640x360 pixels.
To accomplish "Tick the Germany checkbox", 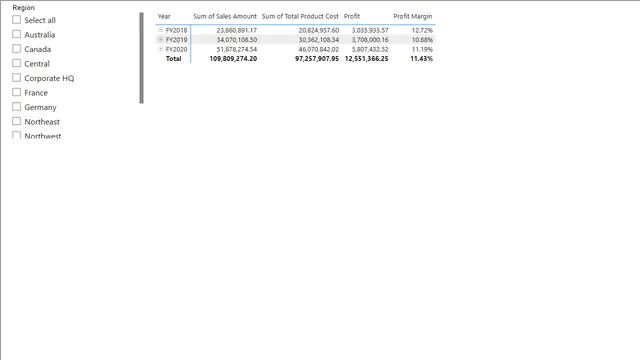I will click(16, 107).
